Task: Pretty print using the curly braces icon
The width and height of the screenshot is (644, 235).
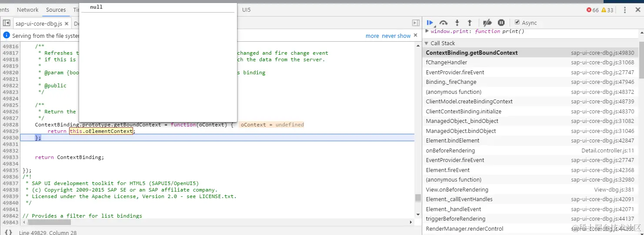Action: click(8, 232)
